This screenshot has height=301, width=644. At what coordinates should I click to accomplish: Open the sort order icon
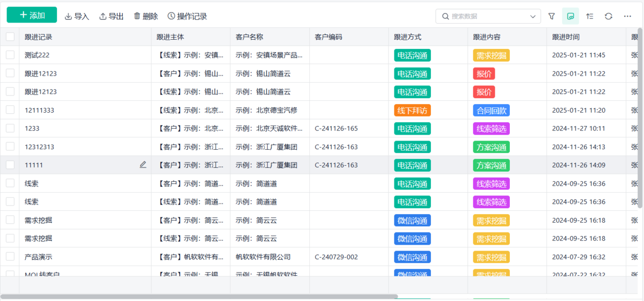coord(590,16)
